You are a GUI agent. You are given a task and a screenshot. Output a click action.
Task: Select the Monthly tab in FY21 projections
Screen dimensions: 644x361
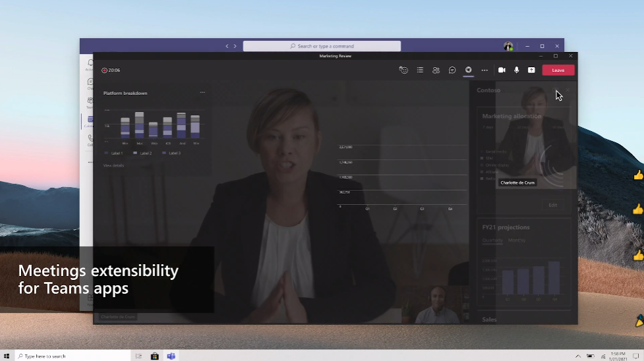point(517,240)
